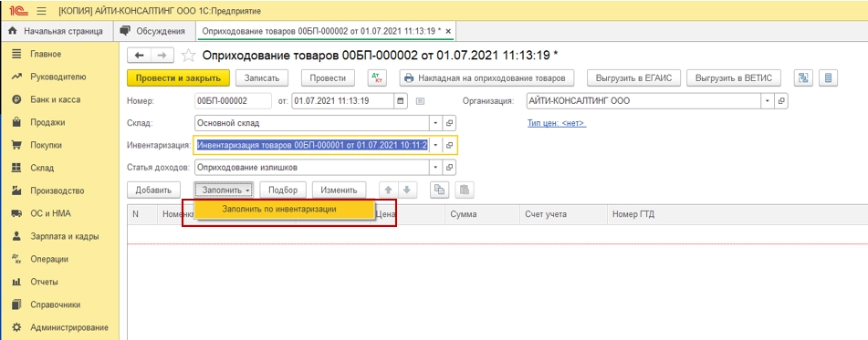Image resolution: width=868 pixels, height=340 pixels.
Task: Add document to favorites with star icon
Action: [189, 56]
